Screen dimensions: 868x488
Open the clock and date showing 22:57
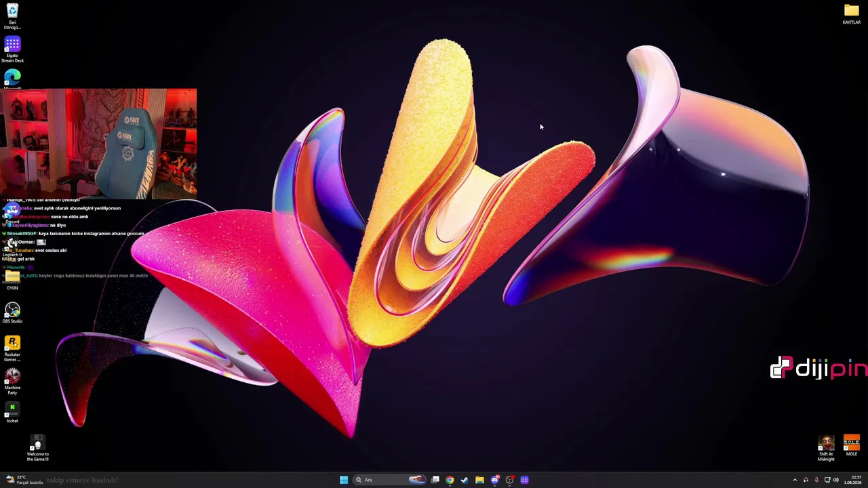[852, 480]
